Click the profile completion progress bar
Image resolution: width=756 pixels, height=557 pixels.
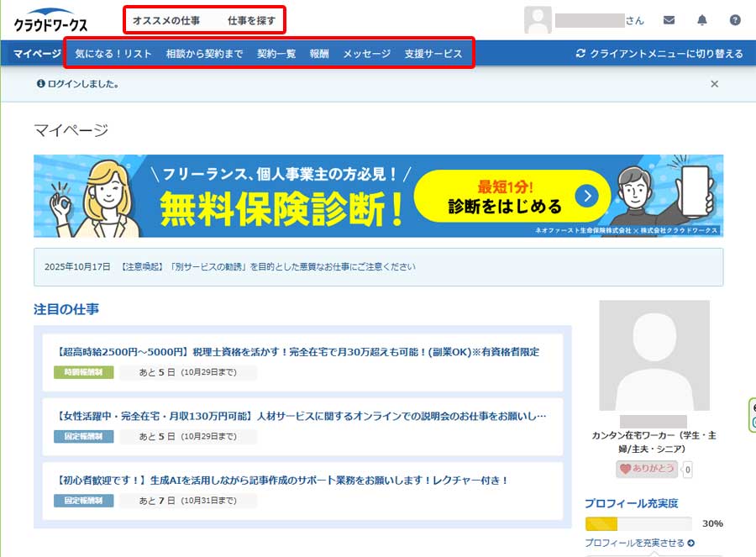[638, 523]
